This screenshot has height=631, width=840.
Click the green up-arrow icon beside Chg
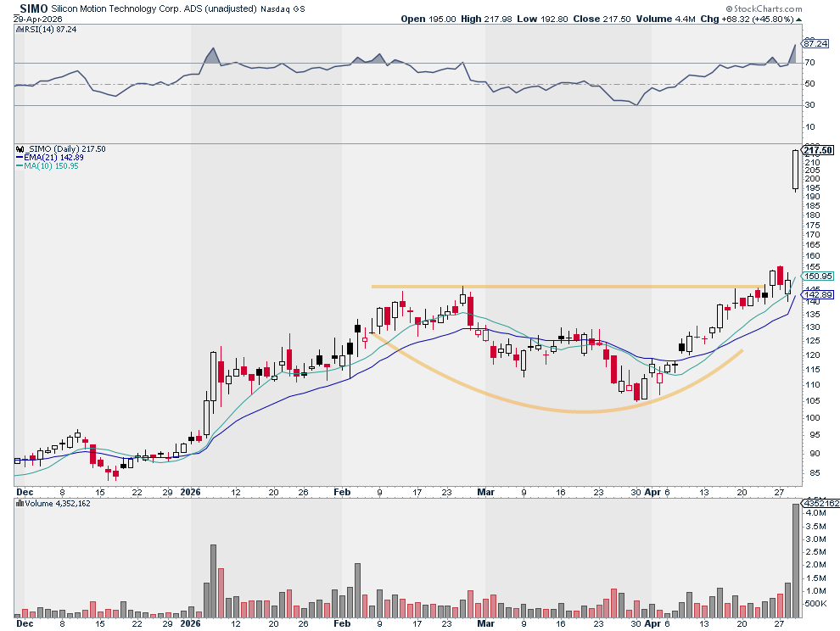[798, 20]
